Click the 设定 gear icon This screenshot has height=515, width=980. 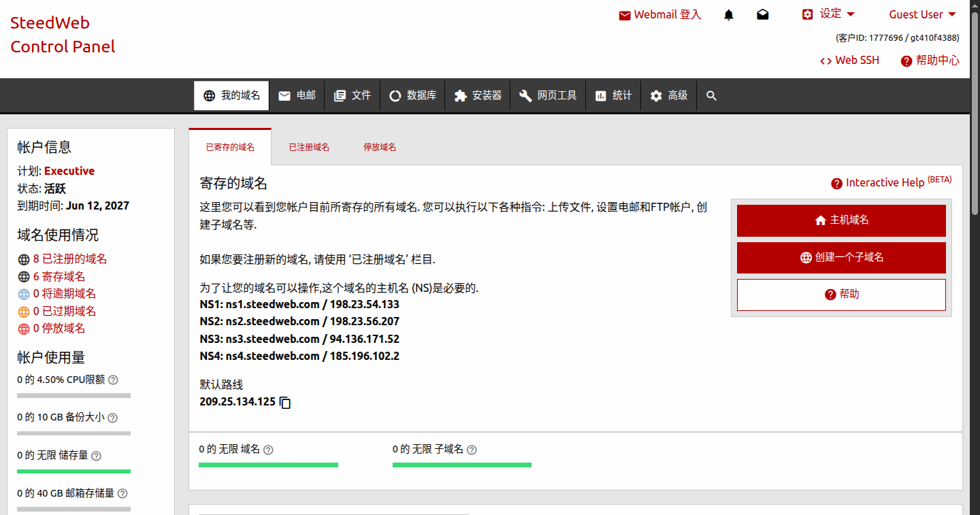point(808,14)
